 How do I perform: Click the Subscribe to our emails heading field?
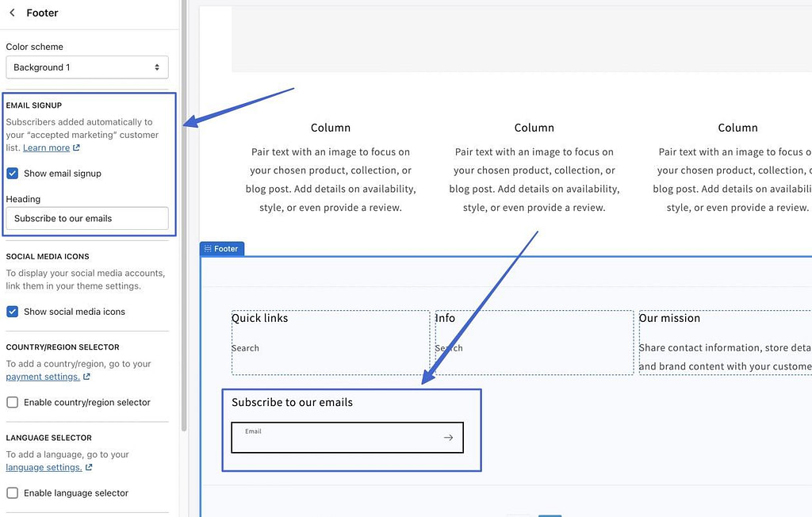coord(87,218)
